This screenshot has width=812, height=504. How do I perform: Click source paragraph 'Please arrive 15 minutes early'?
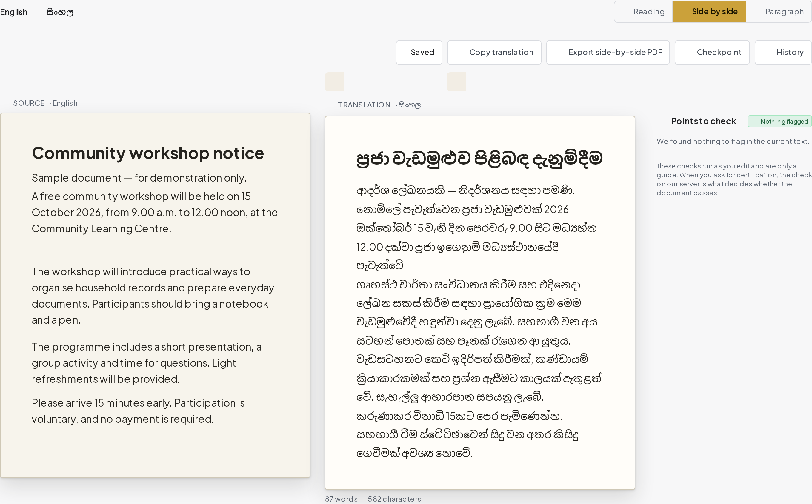138,411
